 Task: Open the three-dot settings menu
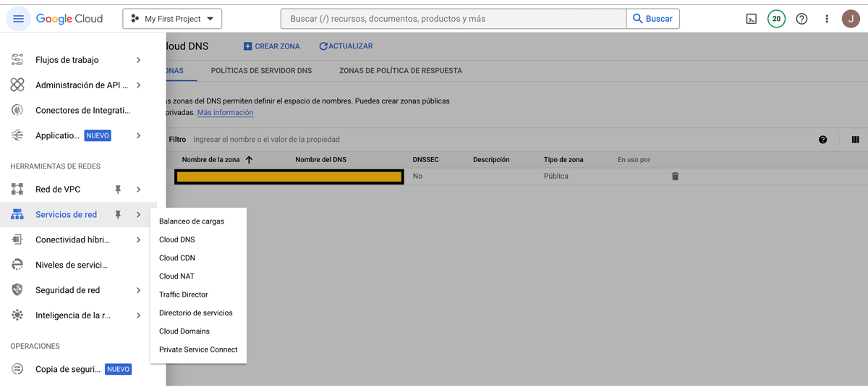[x=827, y=19]
